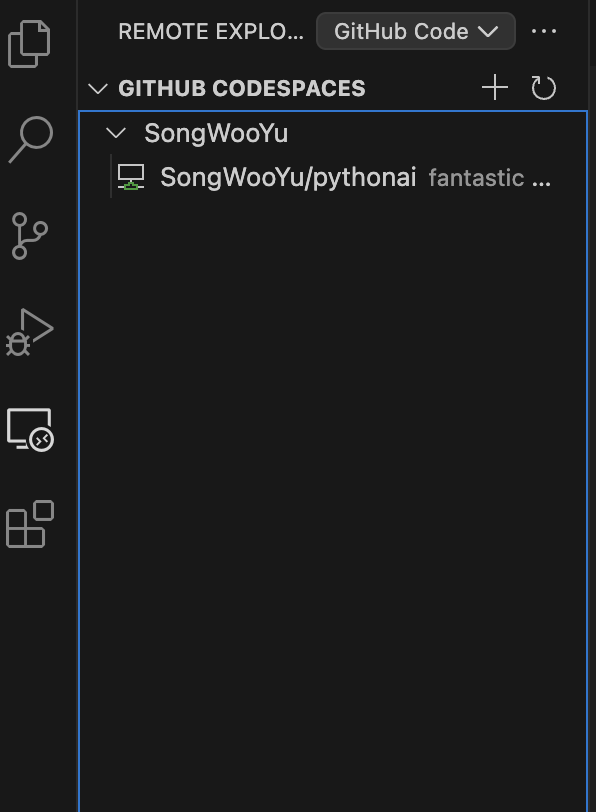Refresh the GitHub Codespaces list
596x812 pixels.
coord(544,87)
